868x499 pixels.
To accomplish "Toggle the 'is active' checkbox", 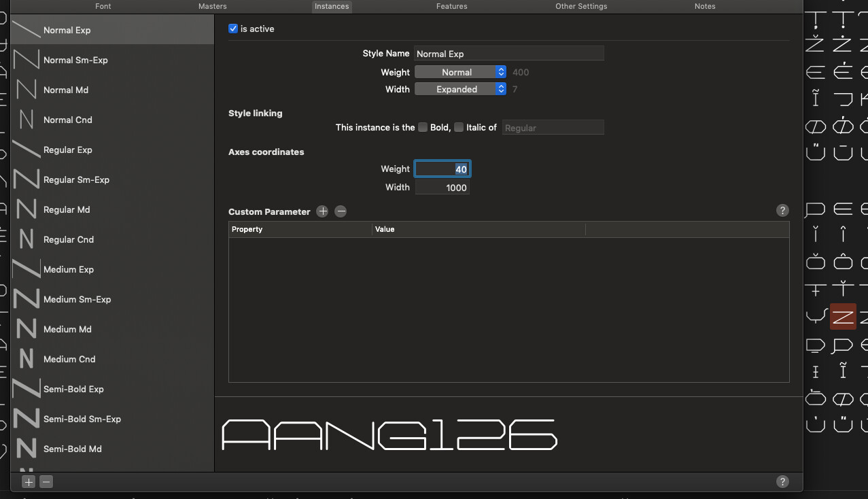I will click(233, 29).
